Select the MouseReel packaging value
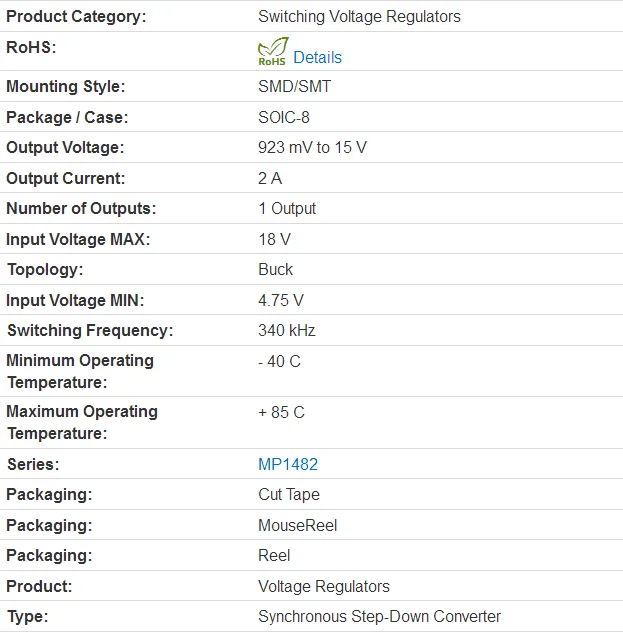 tap(298, 525)
